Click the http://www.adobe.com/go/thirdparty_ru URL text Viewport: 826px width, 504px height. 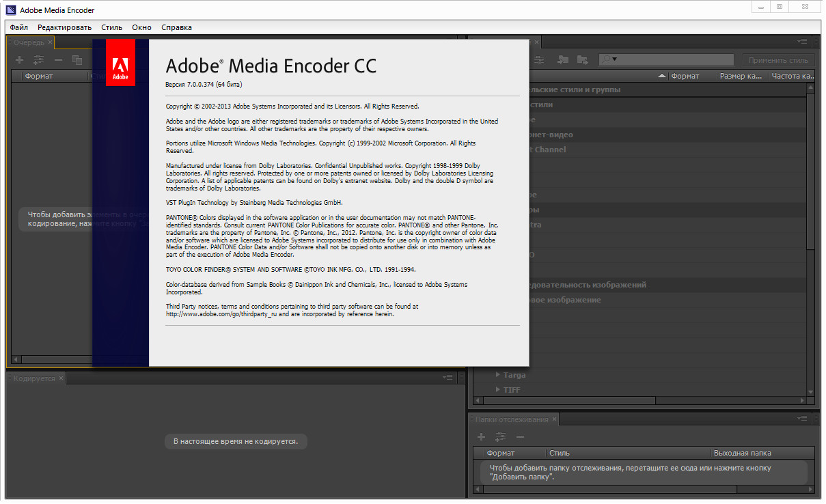pyautogui.click(x=220, y=314)
